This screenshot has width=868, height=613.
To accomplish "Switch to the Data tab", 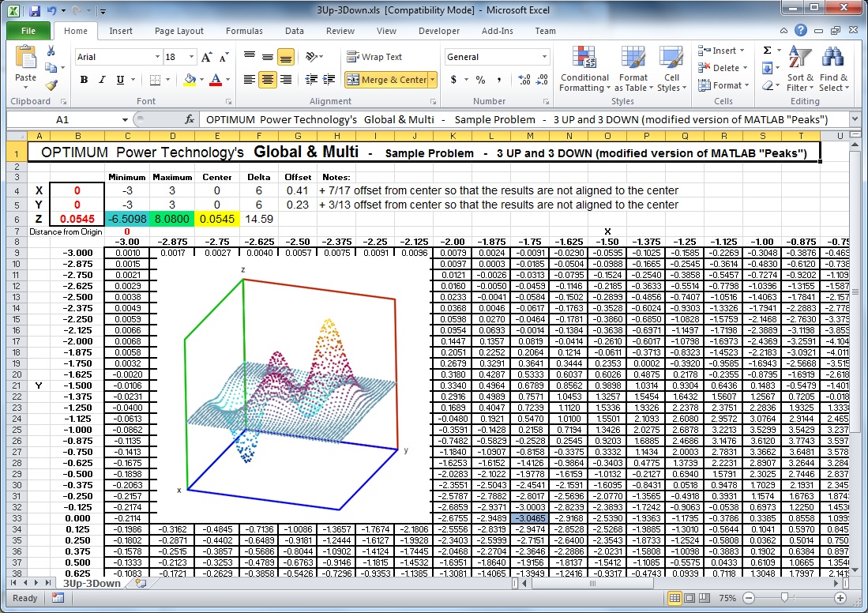I will click(x=295, y=31).
